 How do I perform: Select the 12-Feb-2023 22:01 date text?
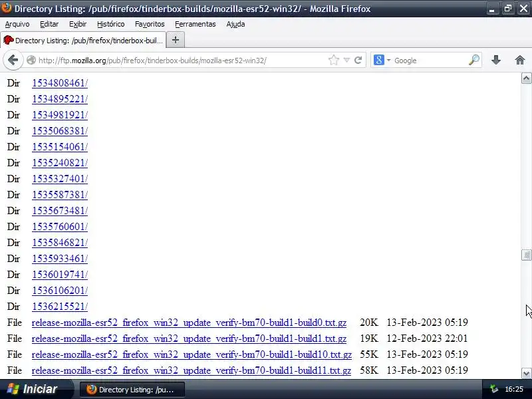pos(427,338)
